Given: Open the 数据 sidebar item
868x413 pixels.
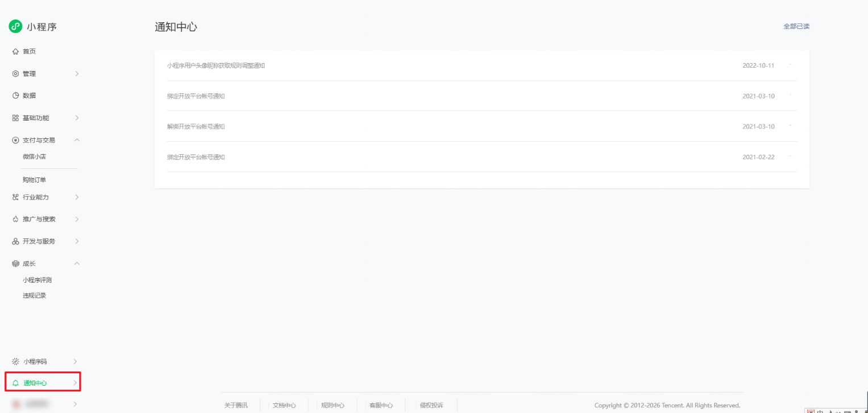Looking at the screenshot, I should [x=29, y=96].
